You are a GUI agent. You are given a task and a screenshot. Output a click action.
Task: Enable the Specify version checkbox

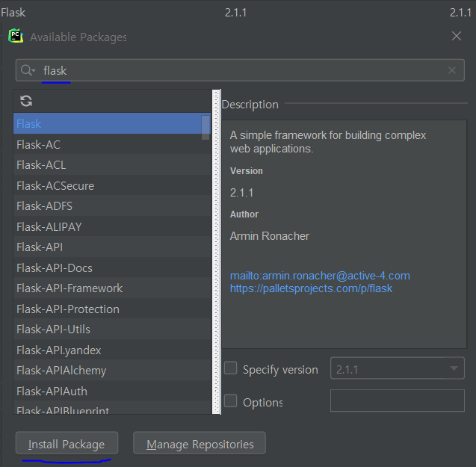pyautogui.click(x=230, y=368)
